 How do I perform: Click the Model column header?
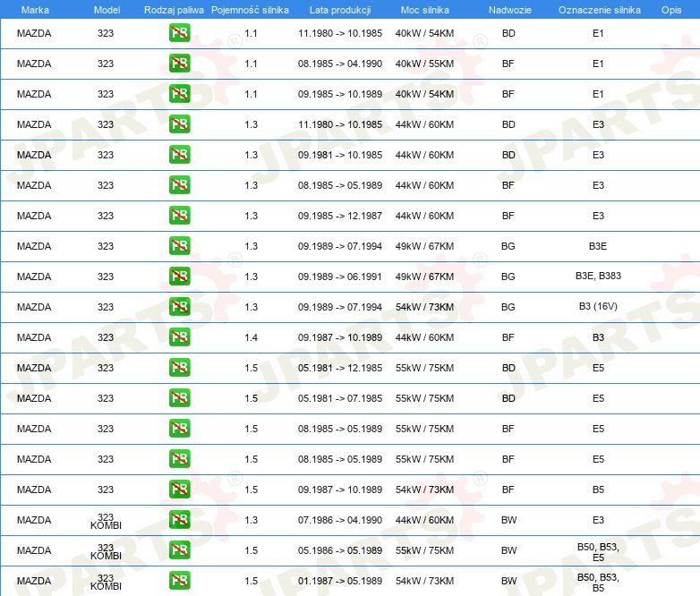pos(107,10)
